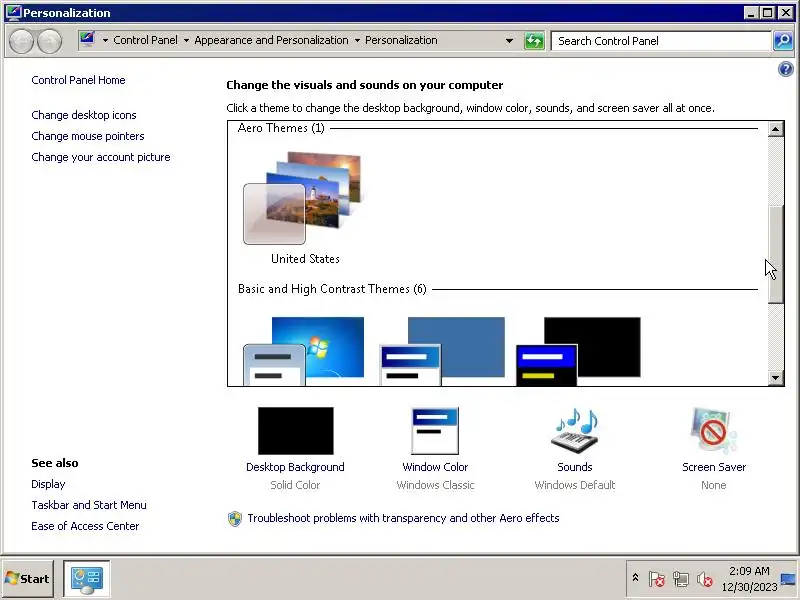
Task: Click the Personalization taskbar button
Action: point(87,579)
